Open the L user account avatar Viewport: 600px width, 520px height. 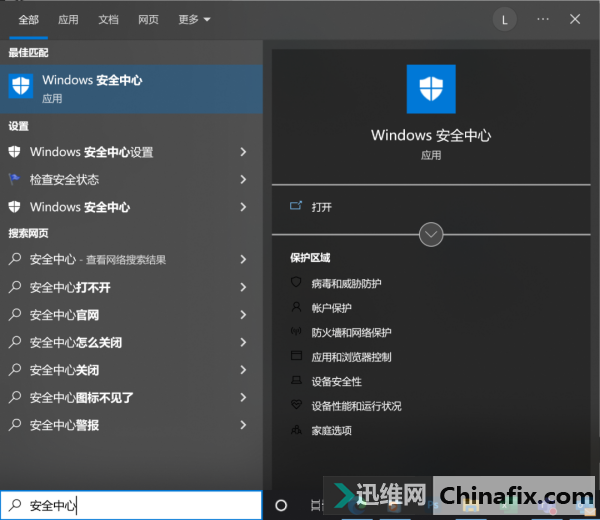click(x=504, y=20)
